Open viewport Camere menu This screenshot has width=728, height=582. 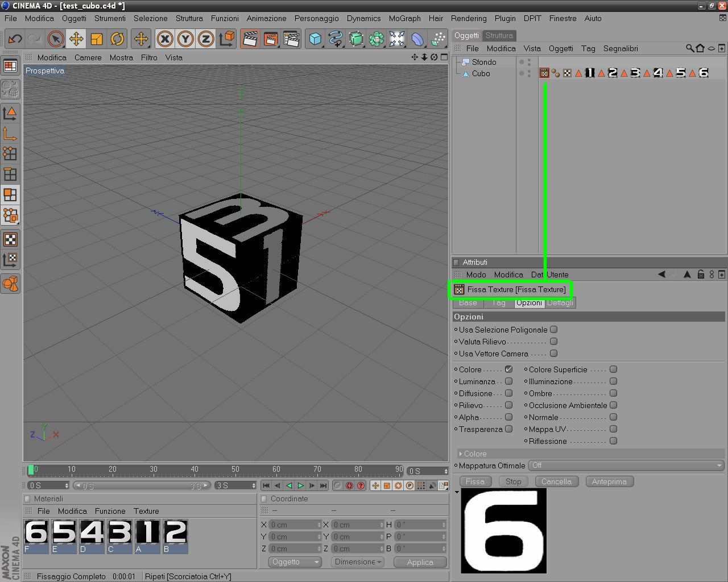[x=88, y=57]
